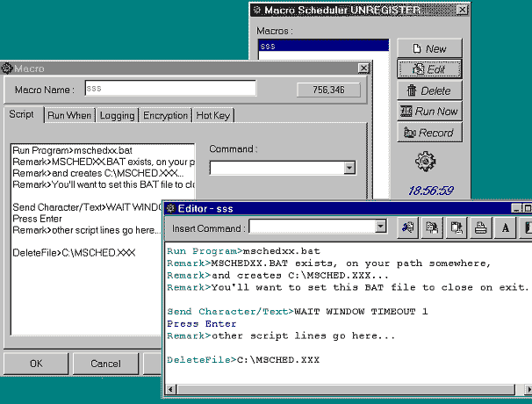
Task: Click the Cut icon in Editor toolbar
Action: 407,227
